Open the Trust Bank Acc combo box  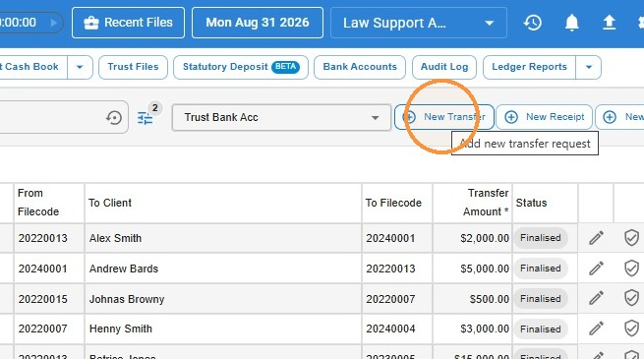click(281, 117)
